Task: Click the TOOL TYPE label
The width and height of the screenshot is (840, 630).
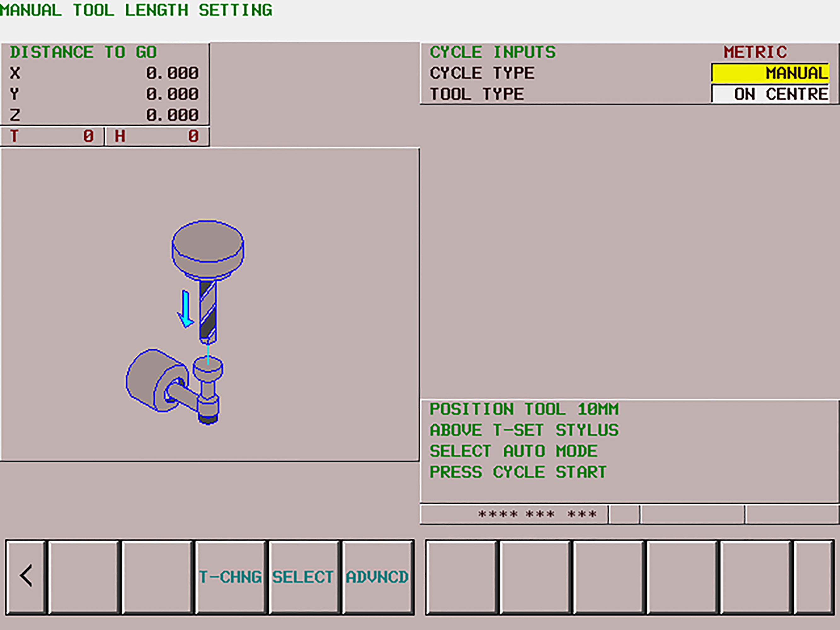Action: click(477, 94)
